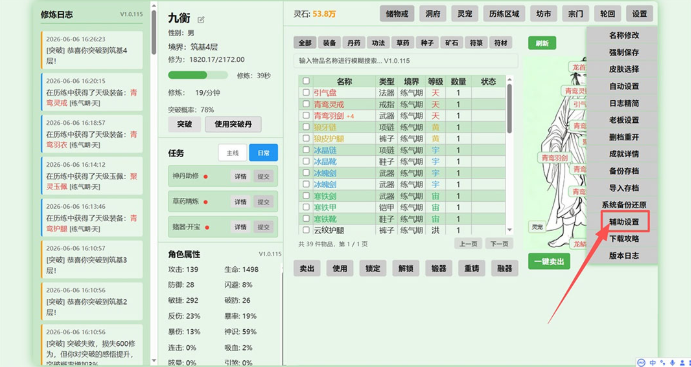Open 下载攻略 from the settings menu
691x367 pixels.
[x=624, y=238]
